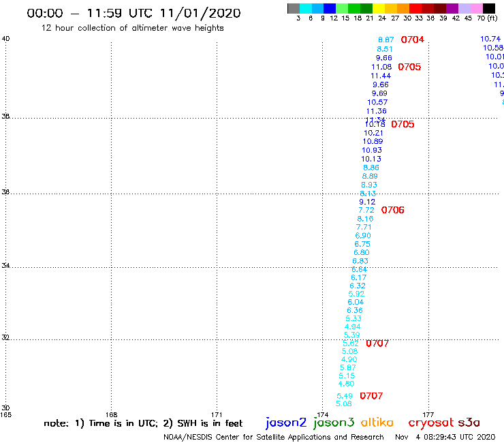This screenshot has width=504, height=443.
Task: Select the orange swatch in the height legend
Action: (403, 8)
